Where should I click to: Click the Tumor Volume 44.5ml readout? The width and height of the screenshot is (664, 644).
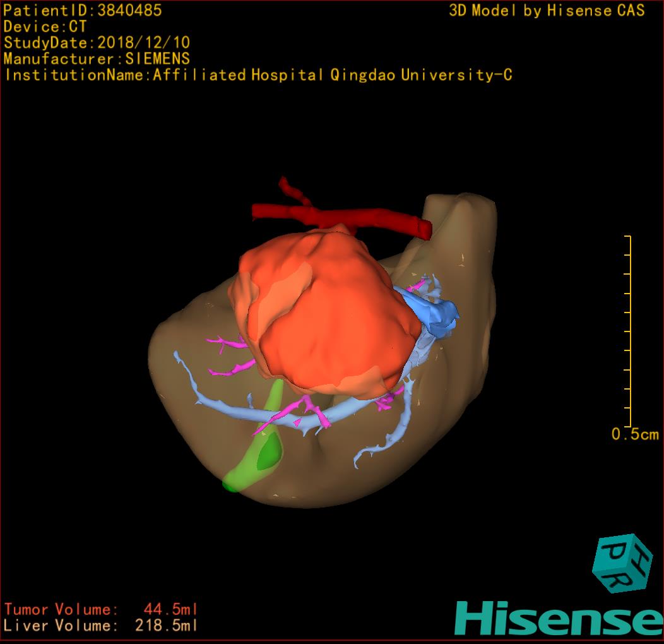pos(101,609)
